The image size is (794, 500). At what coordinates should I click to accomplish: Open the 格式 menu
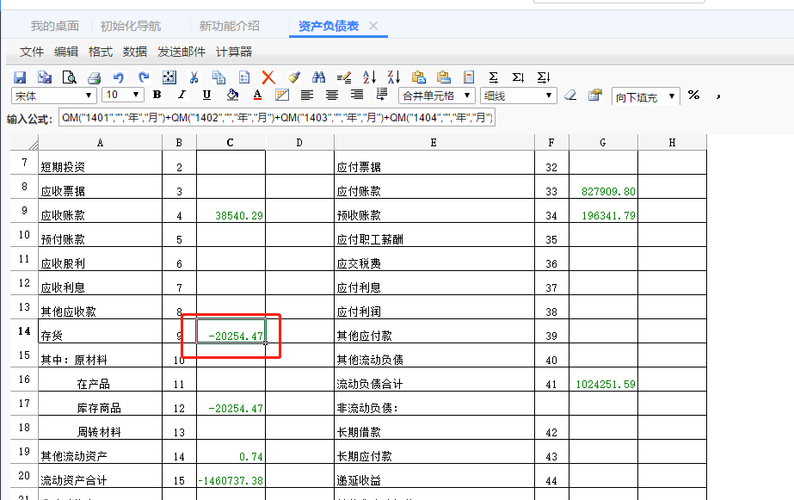pyautogui.click(x=100, y=52)
